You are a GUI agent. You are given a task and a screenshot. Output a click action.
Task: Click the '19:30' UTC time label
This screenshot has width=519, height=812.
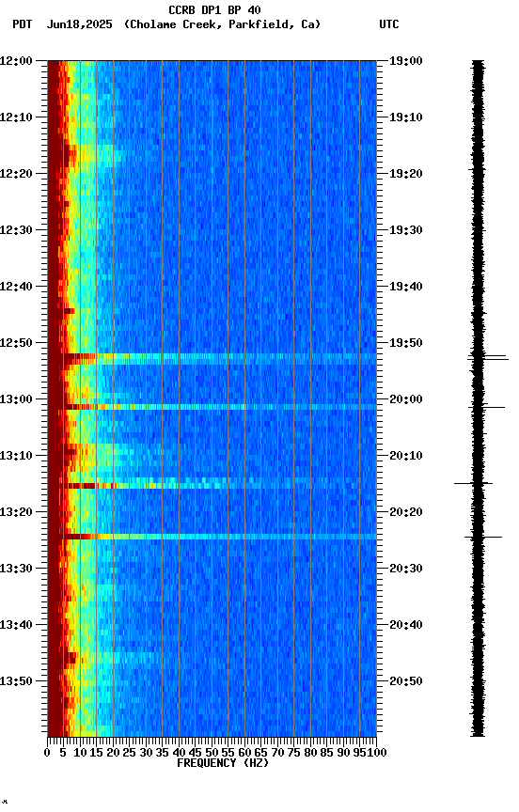coord(406,230)
